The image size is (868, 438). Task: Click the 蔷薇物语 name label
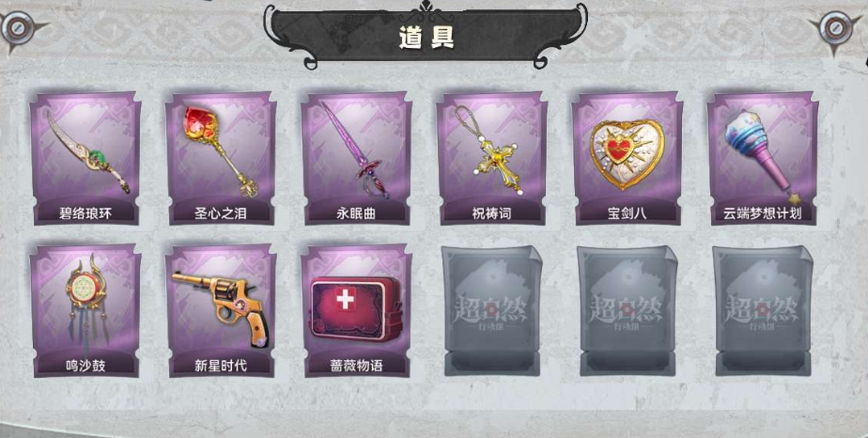click(357, 366)
